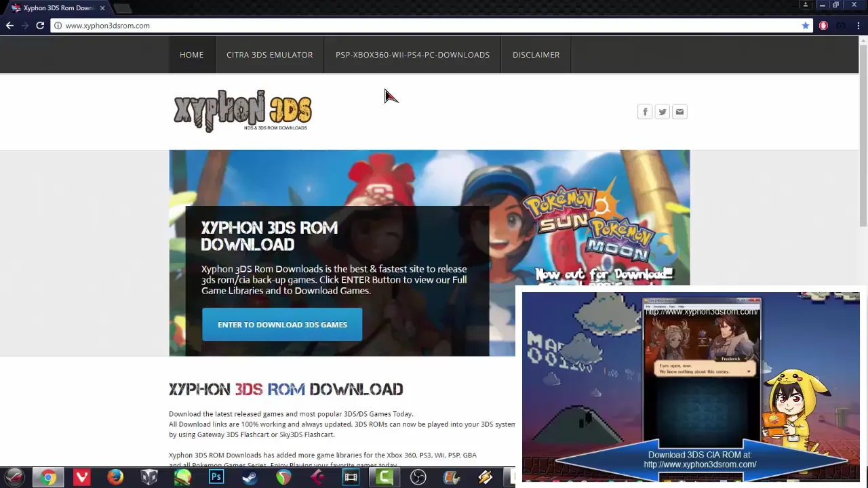Click the blue bookmark star icon
This screenshot has height=488, width=868.
(x=806, y=26)
